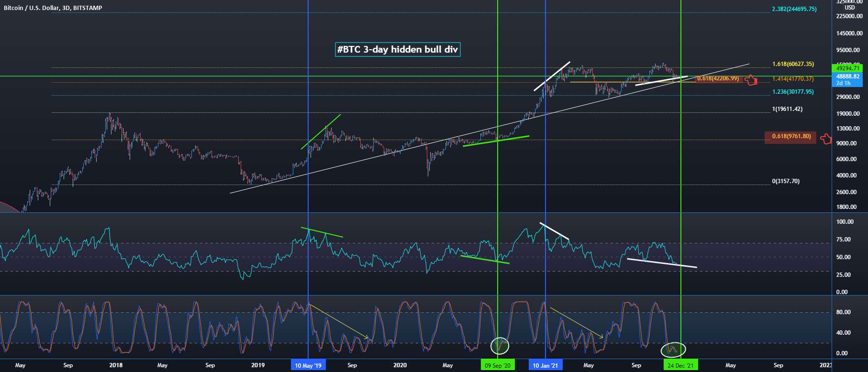Click the red pointing hand beside 0.618(9761.80)

coord(826,139)
